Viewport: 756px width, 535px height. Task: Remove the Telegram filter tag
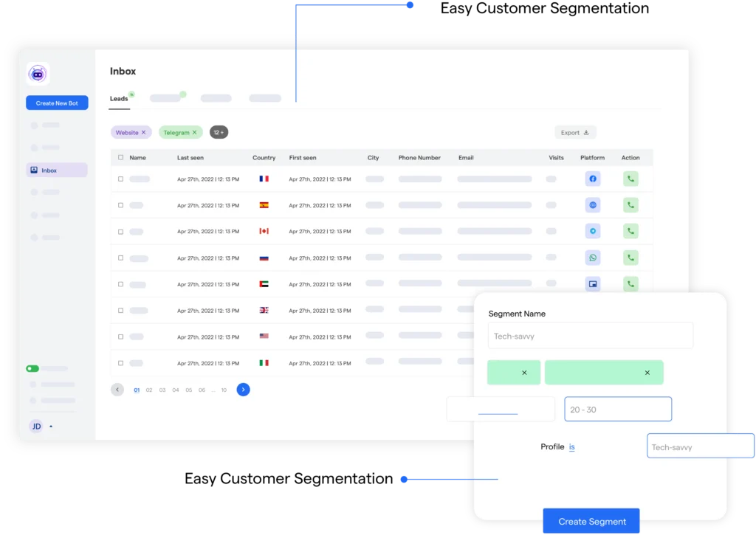tap(195, 133)
